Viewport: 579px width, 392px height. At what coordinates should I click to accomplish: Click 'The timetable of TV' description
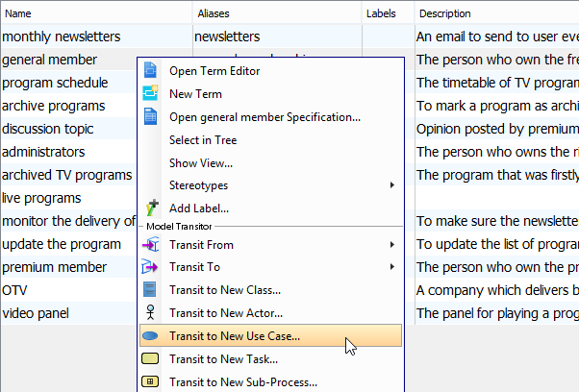[x=497, y=83]
